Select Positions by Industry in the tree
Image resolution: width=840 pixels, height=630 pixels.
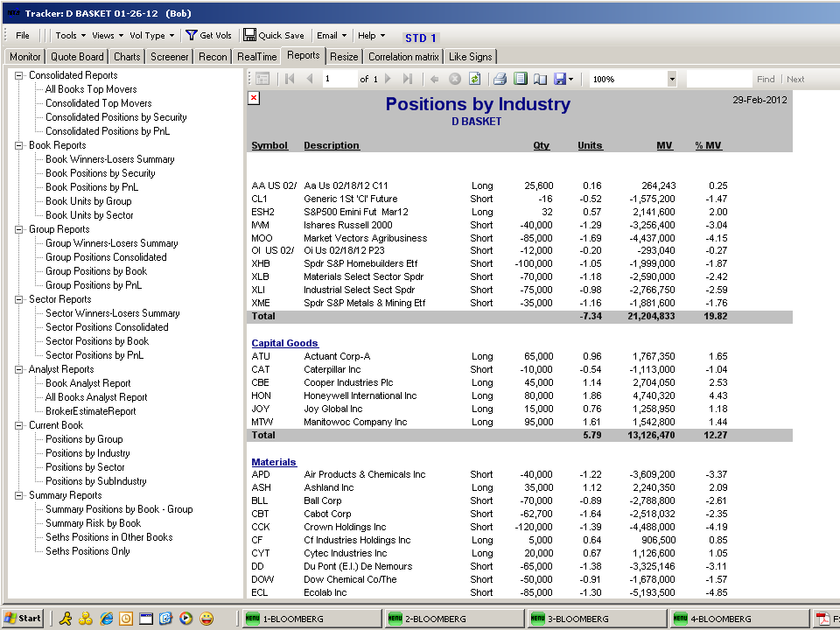(87, 453)
